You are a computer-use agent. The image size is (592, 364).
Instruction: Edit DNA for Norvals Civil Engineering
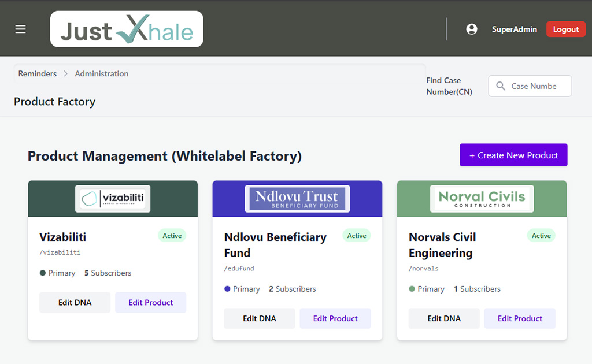tap(444, 318)
